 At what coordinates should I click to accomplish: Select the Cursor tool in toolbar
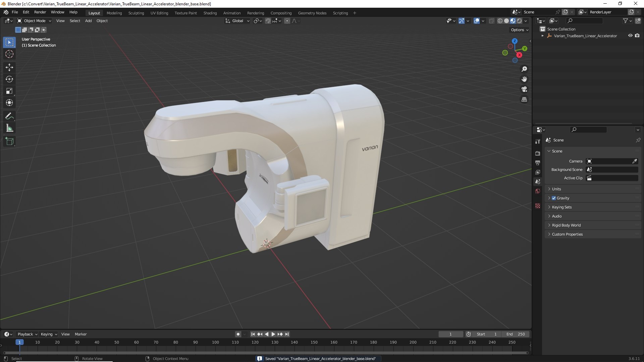click(x=9, y=54)
